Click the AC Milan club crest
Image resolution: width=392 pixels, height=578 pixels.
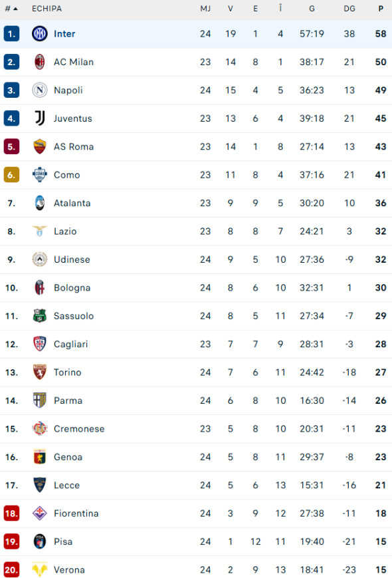pos(39,62)
